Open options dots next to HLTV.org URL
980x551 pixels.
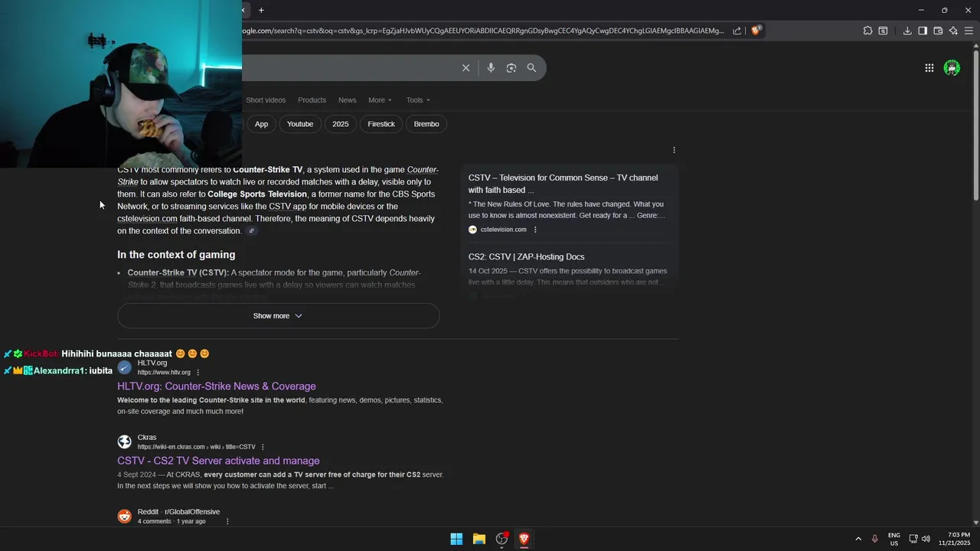(198, 373)
